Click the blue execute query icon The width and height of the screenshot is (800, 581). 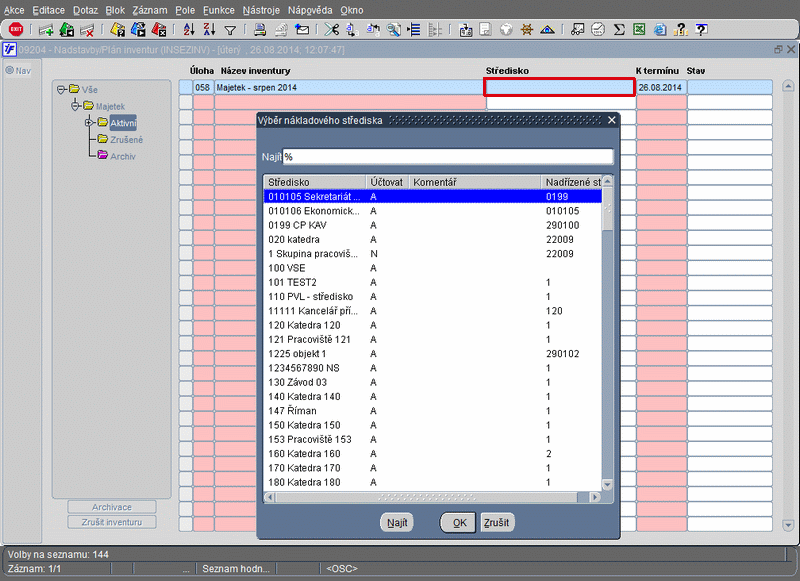tap(138, 30)
